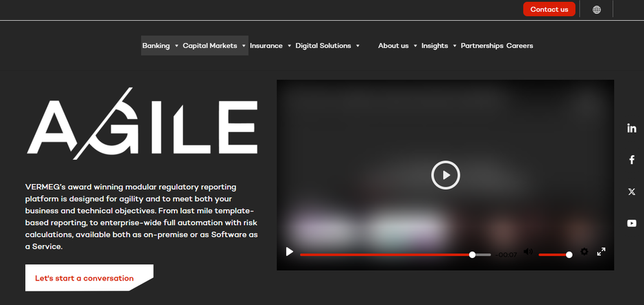Enter fullscreen video mode

[x=601, y=252]
